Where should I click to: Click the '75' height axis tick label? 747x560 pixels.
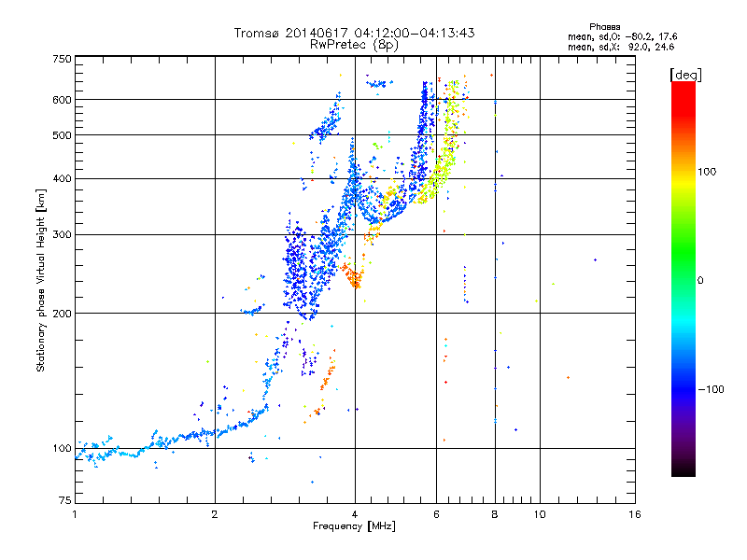[65, 500]
